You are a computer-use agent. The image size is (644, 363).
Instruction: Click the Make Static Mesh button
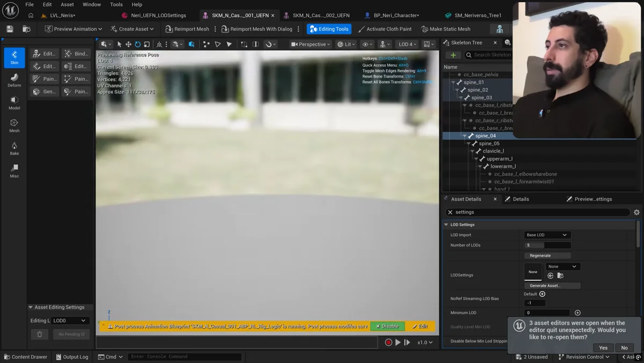[x=445, y=29]
